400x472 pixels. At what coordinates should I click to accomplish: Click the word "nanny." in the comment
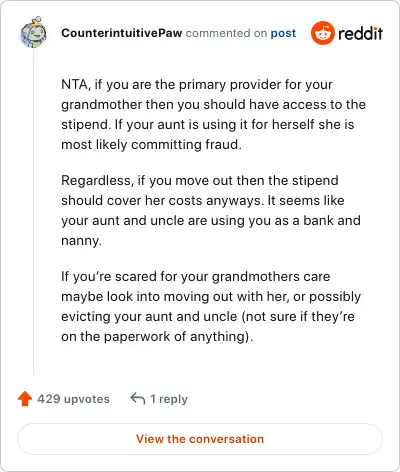click(x=81, y=241)
